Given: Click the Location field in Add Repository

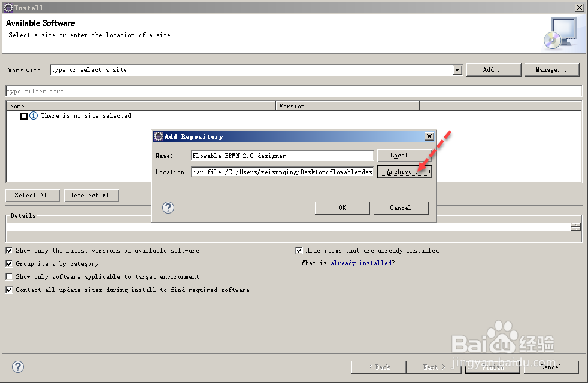Looking at the screenshot, I should tap(283, 172).
